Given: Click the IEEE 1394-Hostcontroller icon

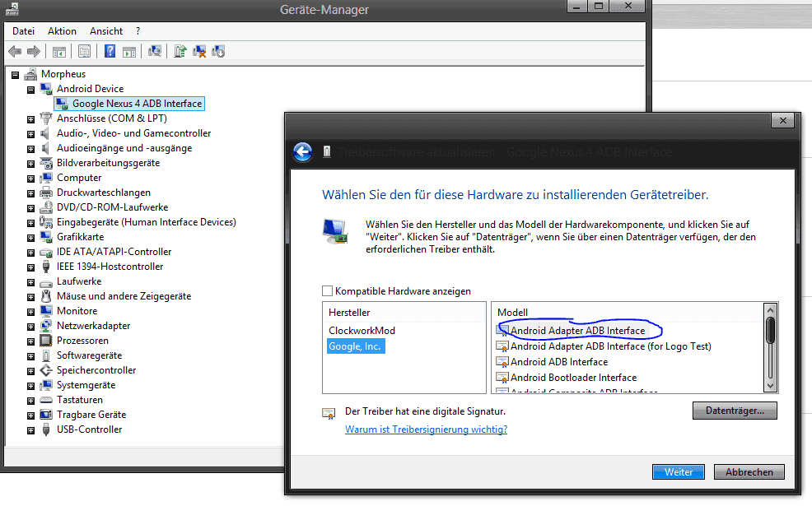Looking at the screenshot, I should click(x=46, y=267).
